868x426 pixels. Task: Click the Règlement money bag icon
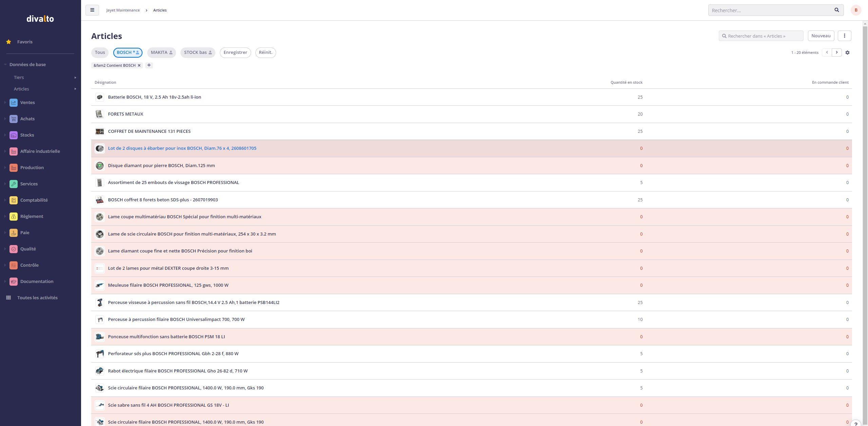pos(14,216)
